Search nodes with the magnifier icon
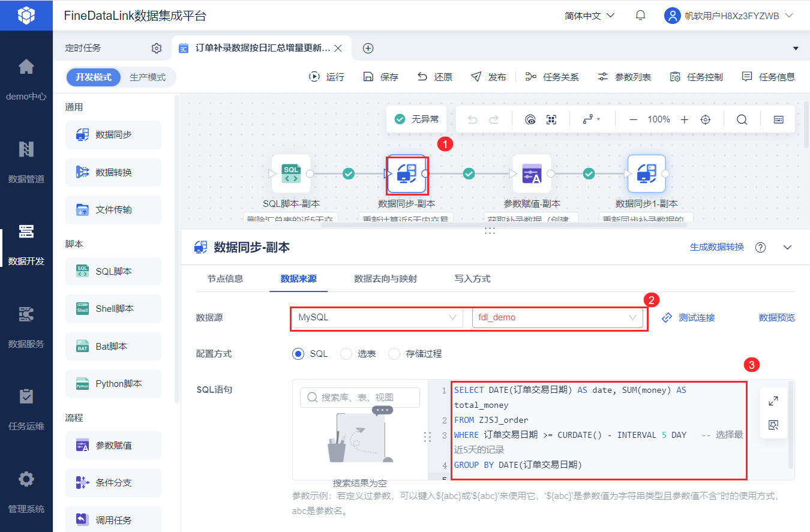Screen dimensions: 810x532 pyautogui.click(x=742, y=119)
